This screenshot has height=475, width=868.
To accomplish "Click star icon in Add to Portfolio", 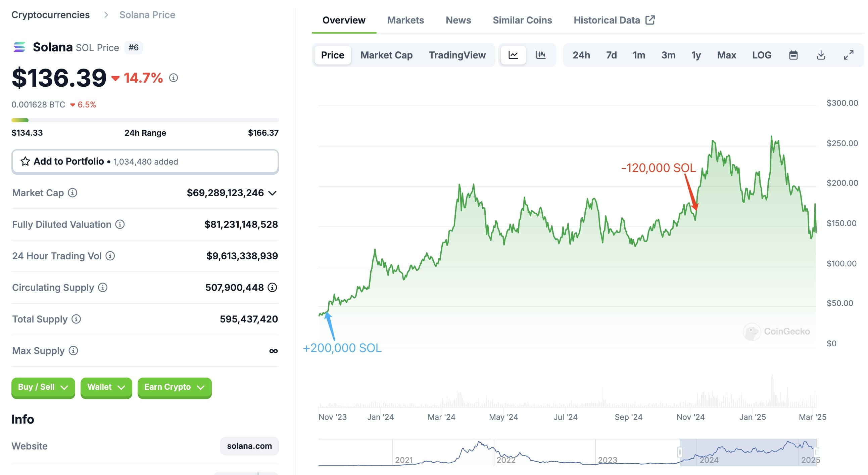I will (x=25, y=162).
